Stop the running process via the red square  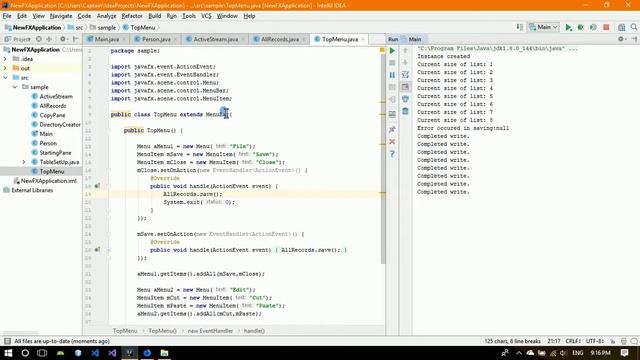pyautogui.click(x=606, y=27)
